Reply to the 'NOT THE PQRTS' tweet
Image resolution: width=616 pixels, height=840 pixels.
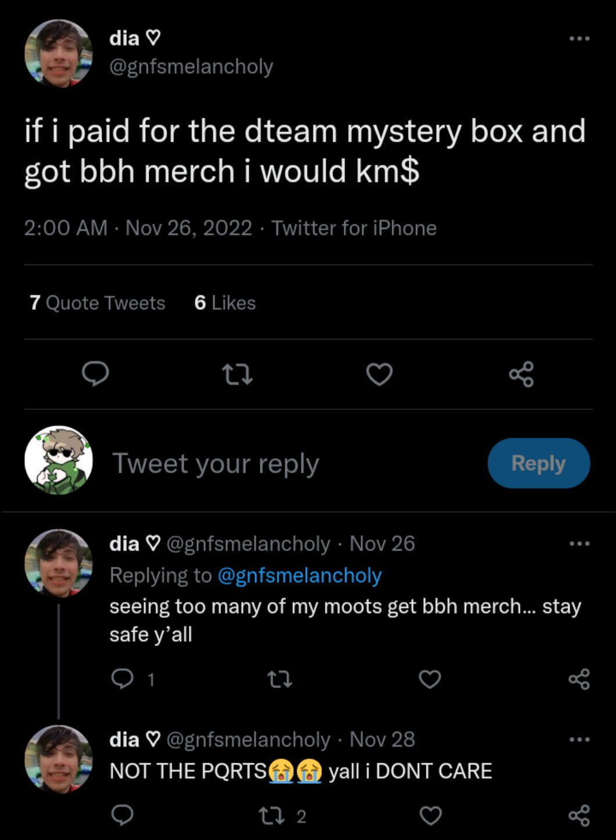coord(123,816)
